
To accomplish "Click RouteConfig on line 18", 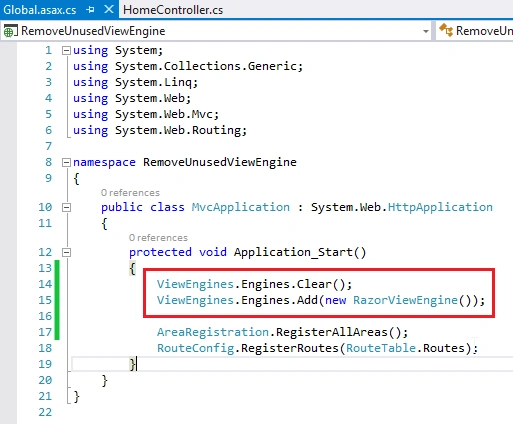I will tap(196, 348).
